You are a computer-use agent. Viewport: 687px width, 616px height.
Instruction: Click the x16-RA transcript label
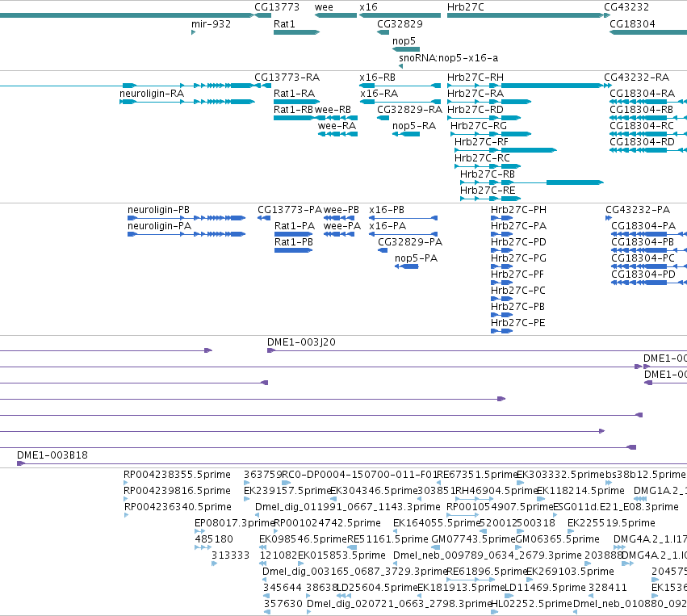coord(379,94)
